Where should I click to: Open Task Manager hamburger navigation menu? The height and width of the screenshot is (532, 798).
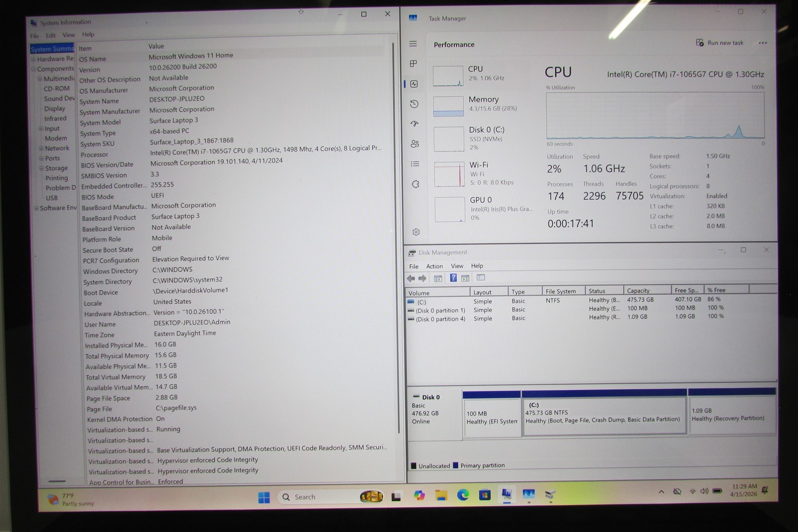413,44
